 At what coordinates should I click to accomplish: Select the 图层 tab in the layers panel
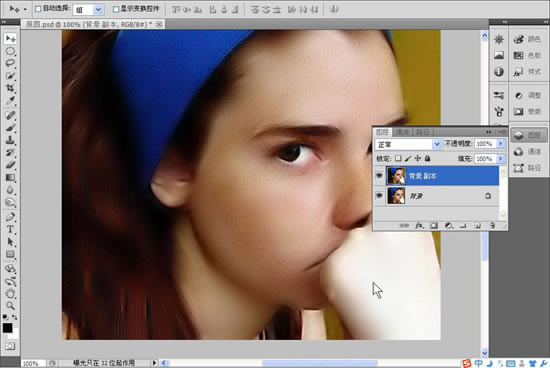point(382,132)
